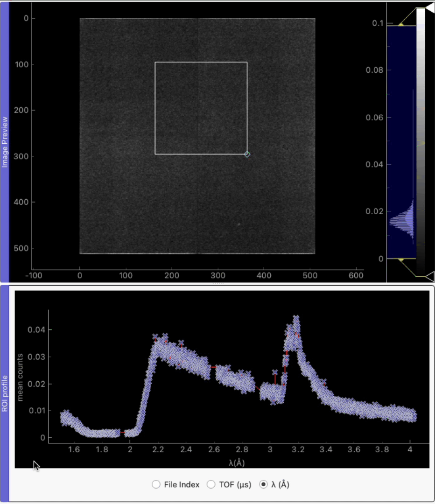The width and height of the screenshot is (435, 504).
Task: Click the isolated data marker near λ 3.03
Action: [275, 372]
